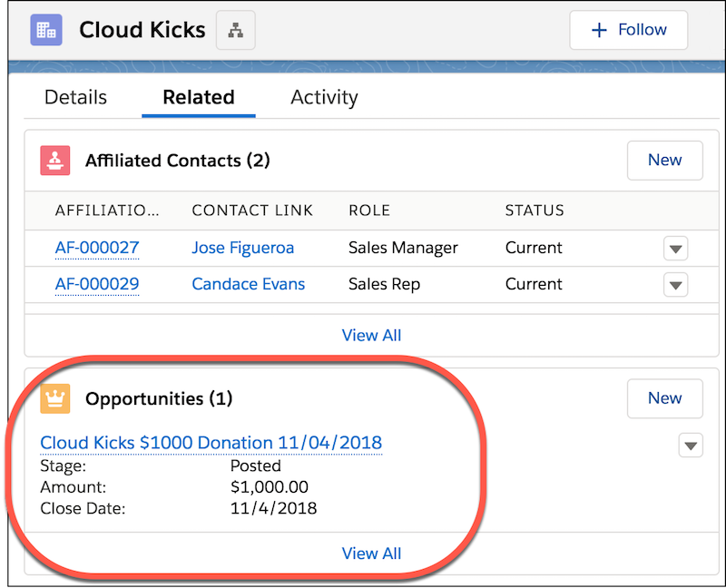Click Current status in Jose Figueroa row
This screenshot has height=588, width=726.
pos(534,248)
